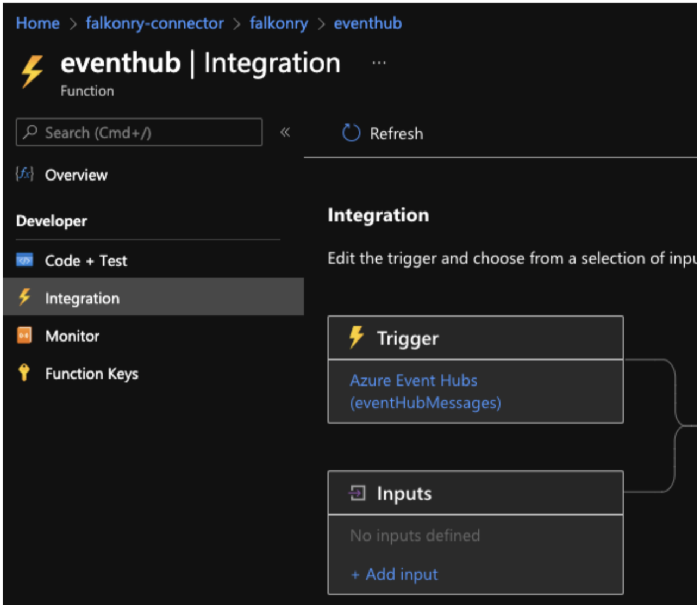Click the Inputs arrow icon
The width and height of the screenshot is (700, 608).
357,493
